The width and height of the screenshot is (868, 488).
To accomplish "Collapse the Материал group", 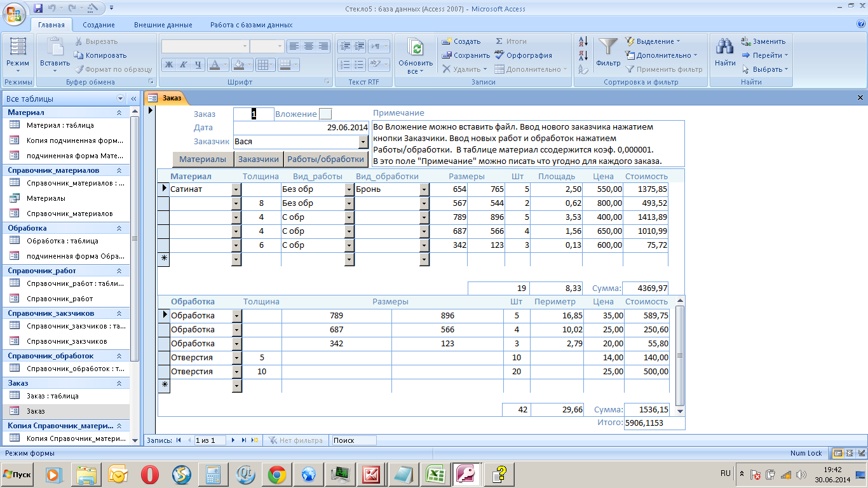I will tap(119, 112).
